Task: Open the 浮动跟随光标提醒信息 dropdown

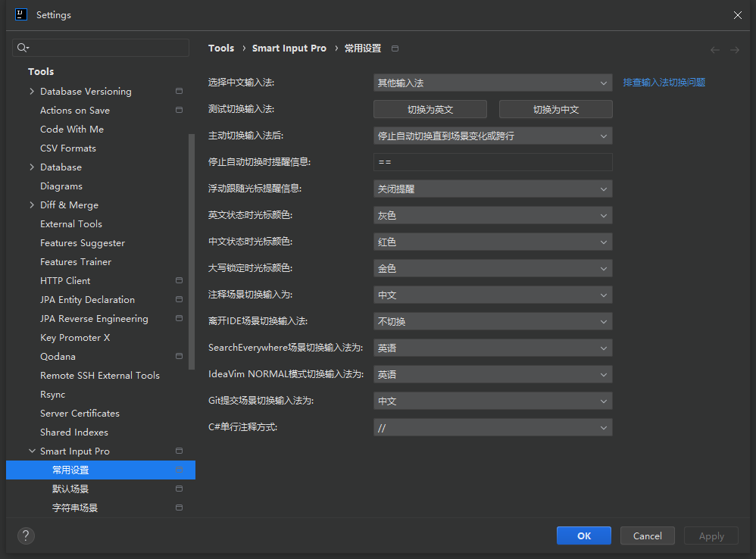Action: (x=492, y=189)
